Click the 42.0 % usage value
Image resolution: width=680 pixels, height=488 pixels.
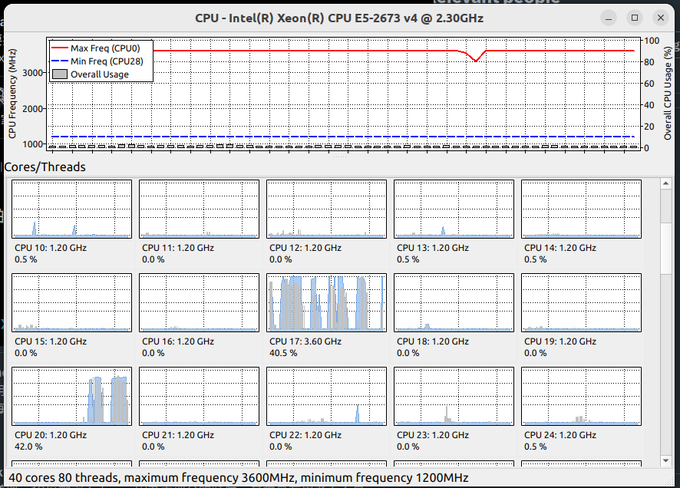pyautogui.click(x=29, y=446)
